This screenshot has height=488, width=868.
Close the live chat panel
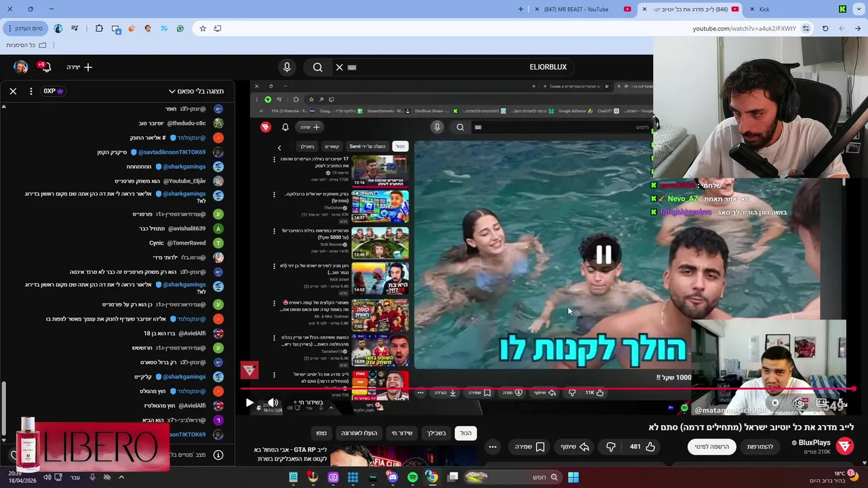click(x=13, y=91)
